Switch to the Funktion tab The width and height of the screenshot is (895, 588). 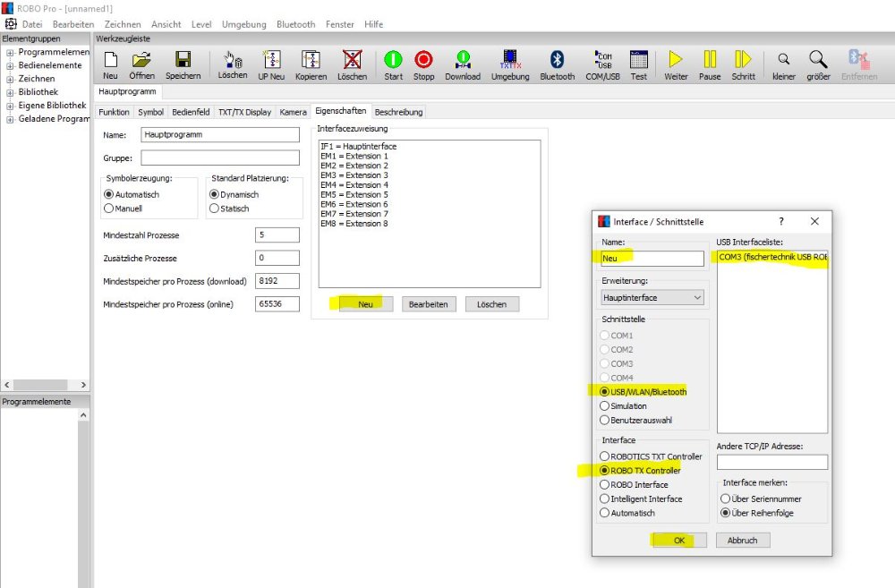pos(114,112)
